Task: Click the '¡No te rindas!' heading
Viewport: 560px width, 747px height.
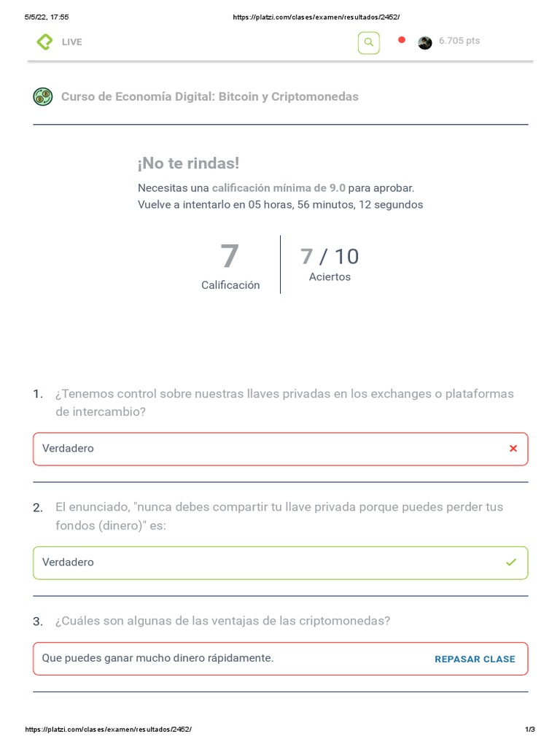Action: point(188,164)
